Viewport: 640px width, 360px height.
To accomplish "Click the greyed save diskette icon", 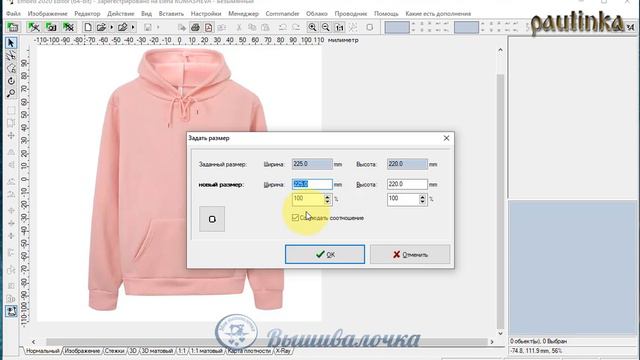I will [x=148, y=27].
